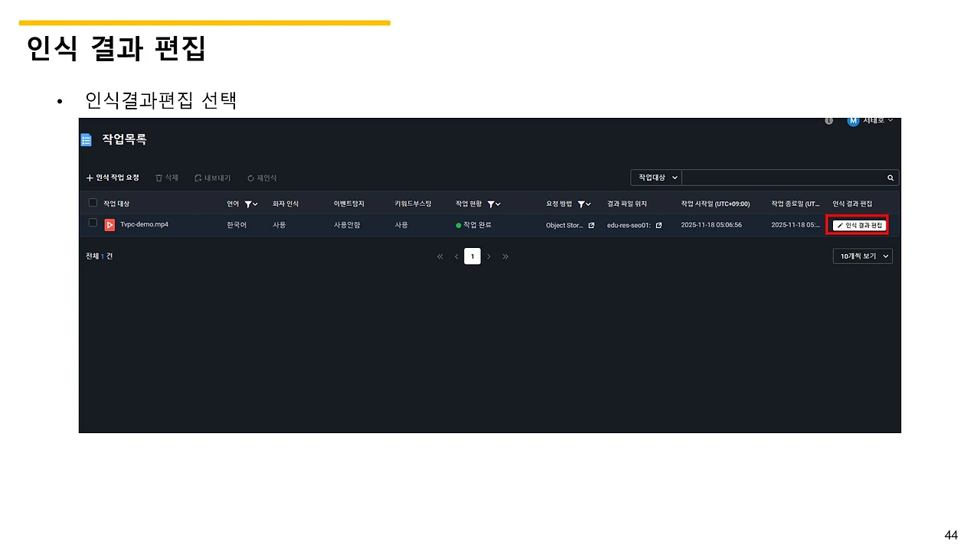Click the 이벤트탐지 column header
Screen dimensions: 980x551
click(x=349, y=204)
